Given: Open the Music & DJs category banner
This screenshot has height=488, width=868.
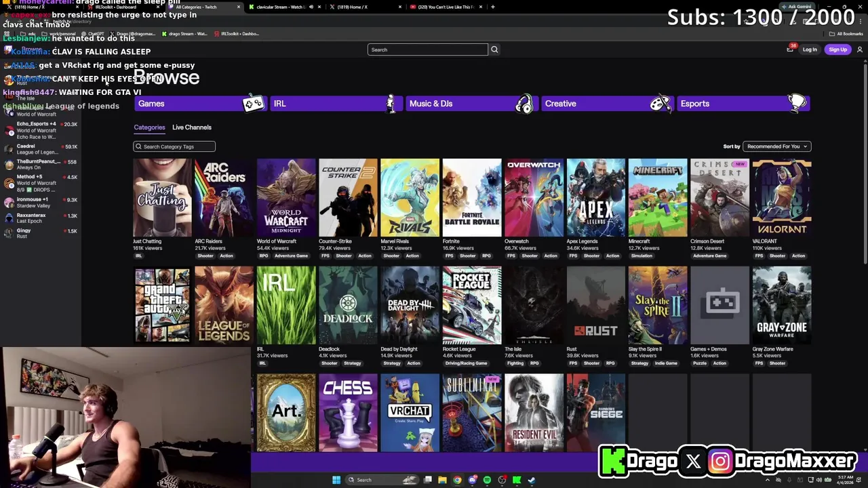Looking at the screenshot, I should 471,104.
